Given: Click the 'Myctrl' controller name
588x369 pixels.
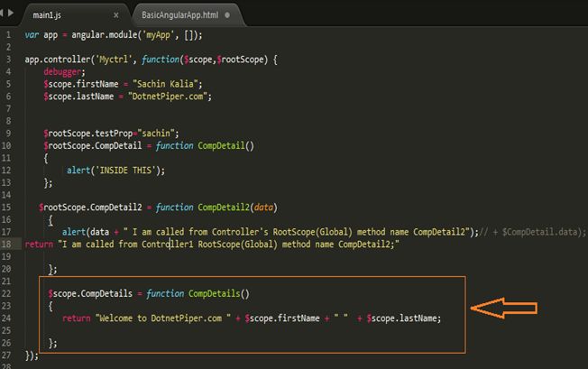Looking at the screenshot, I should [x=114, y=60].
